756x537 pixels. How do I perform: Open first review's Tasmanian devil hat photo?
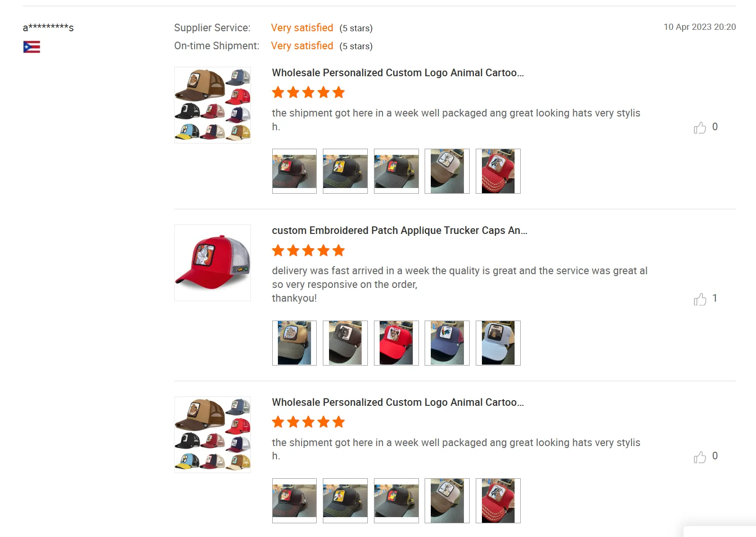(294, 171)
